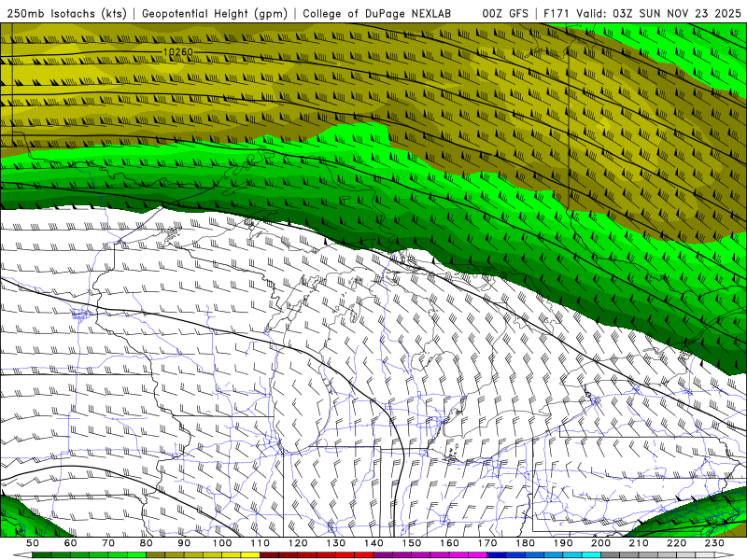Click the 220 value on the color scale

[x=677, y=543]
